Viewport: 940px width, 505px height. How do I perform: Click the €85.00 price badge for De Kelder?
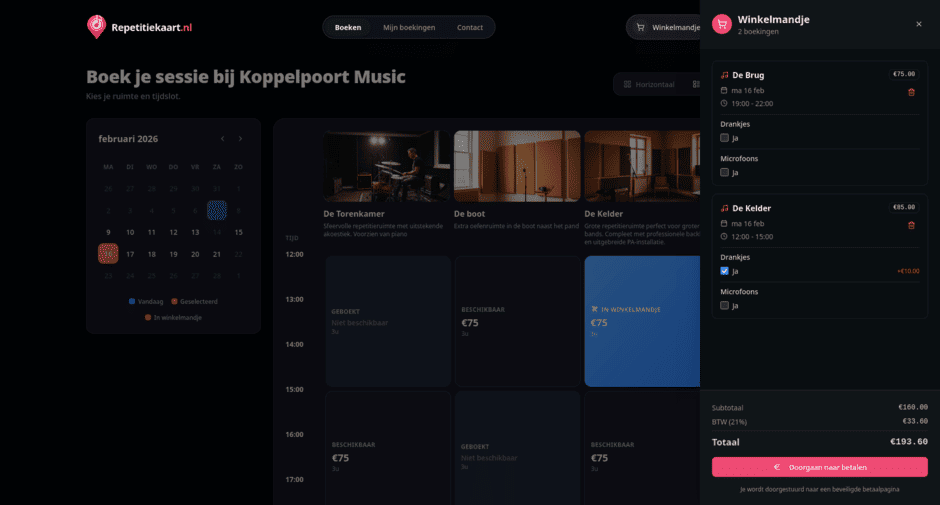coord(904,208)
